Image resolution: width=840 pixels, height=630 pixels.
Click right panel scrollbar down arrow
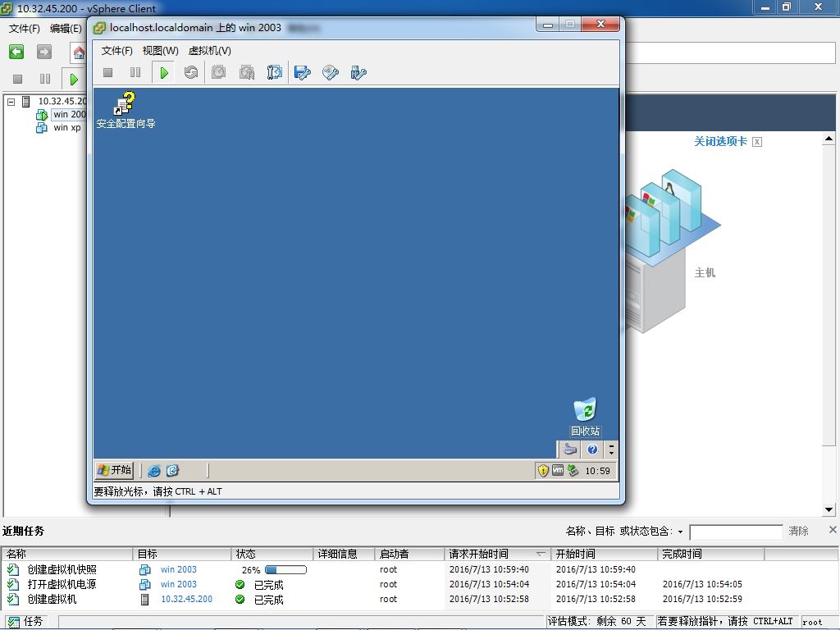[829, 510]
